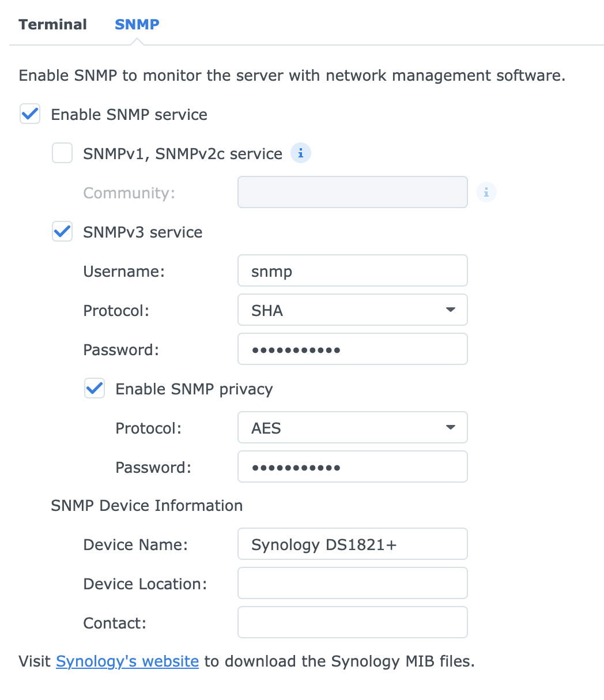Open Synology's website link
Image resolution: width=604 pixels, height=700 pixels.
(127, 661)
